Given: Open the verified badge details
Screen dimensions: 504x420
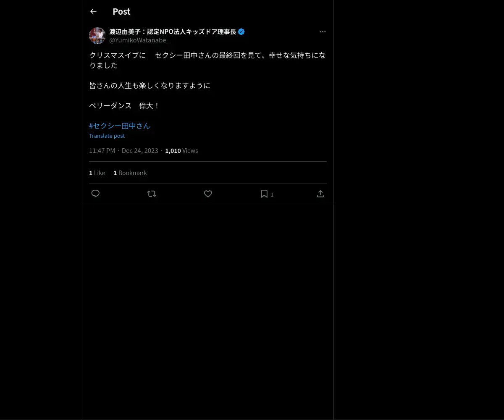Looking at the screenshot, I should click(241, 31).
